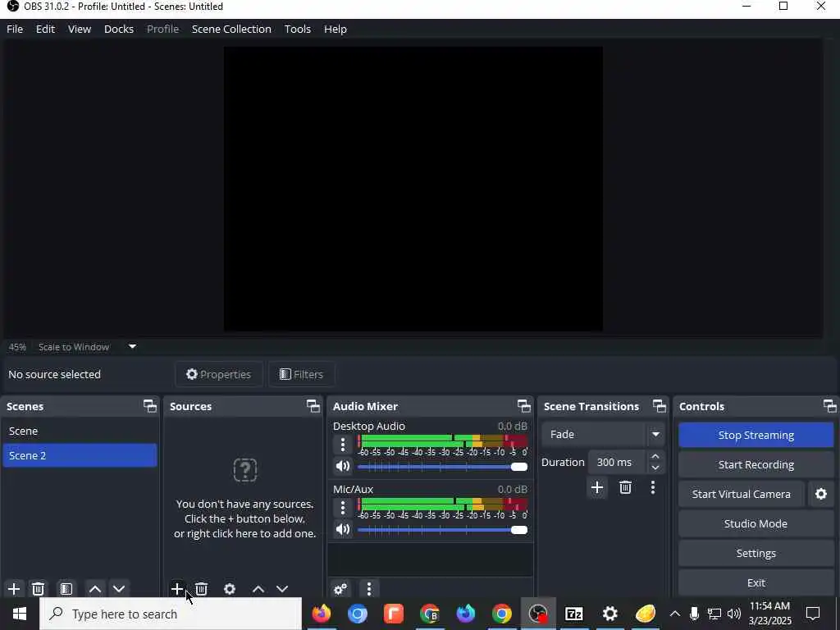Decrease transition duration stepper down

pyautogui.click(x=655, y=468)
